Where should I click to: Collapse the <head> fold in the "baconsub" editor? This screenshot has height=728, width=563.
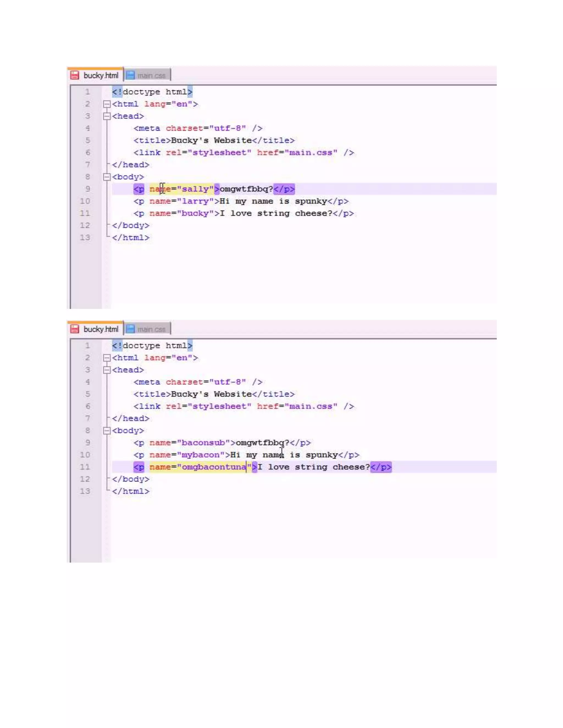[x=107, y=370]
